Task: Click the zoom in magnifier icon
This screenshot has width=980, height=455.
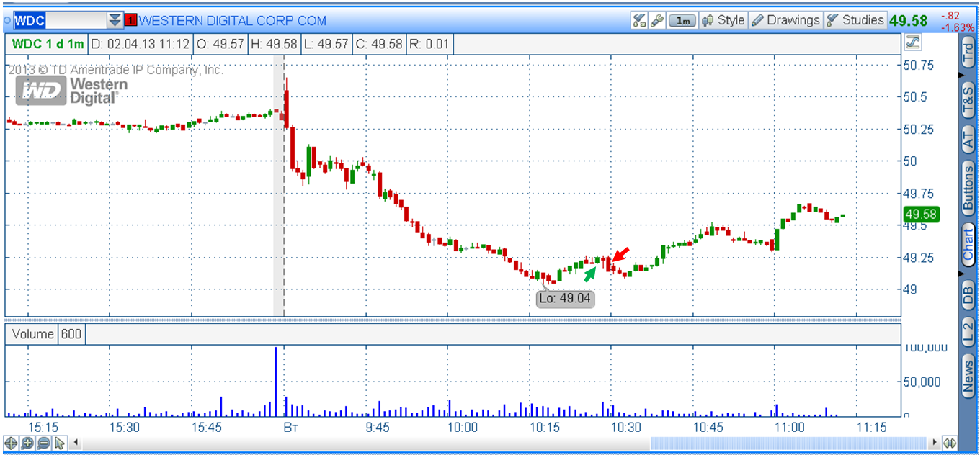Action: (27, 443)
